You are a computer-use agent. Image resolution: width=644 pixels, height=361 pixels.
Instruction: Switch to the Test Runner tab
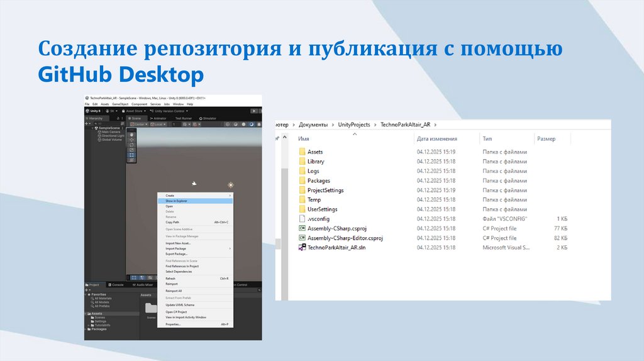click(x=184, y=118)
